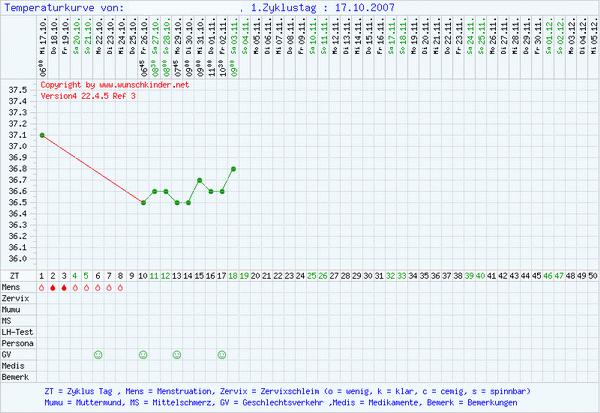
Task: Click the filled red drop on cycle day 2
Action: point(53,287)
